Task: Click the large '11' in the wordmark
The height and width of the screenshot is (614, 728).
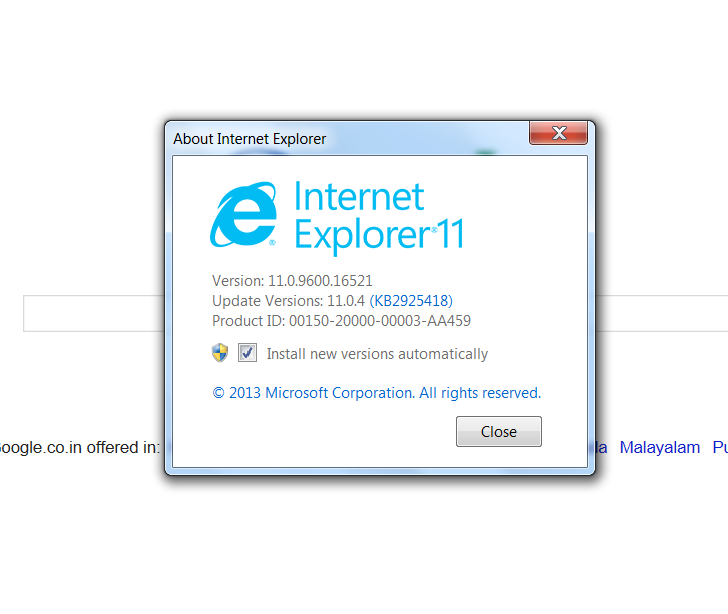Action: pyautogui.click(x=452, y=234)
